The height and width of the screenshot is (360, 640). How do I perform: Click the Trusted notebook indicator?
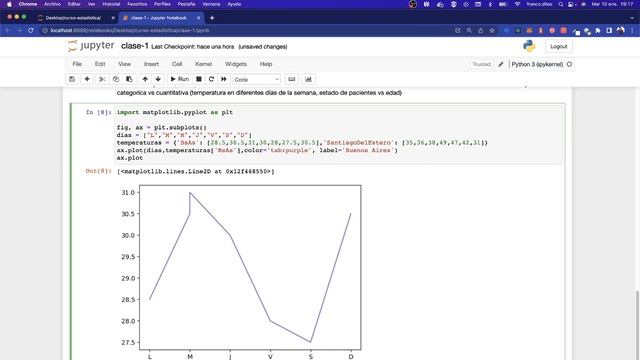point(482,64)
